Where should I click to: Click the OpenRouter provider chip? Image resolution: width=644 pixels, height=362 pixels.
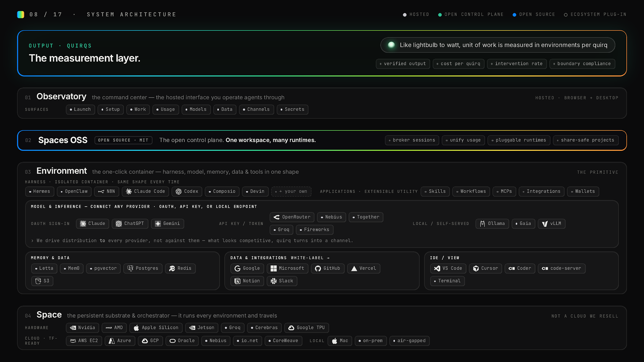[x=292, y=217]
